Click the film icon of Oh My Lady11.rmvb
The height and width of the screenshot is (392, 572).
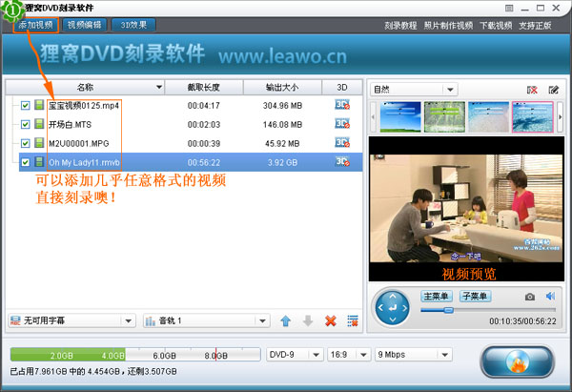pos(39,162)
